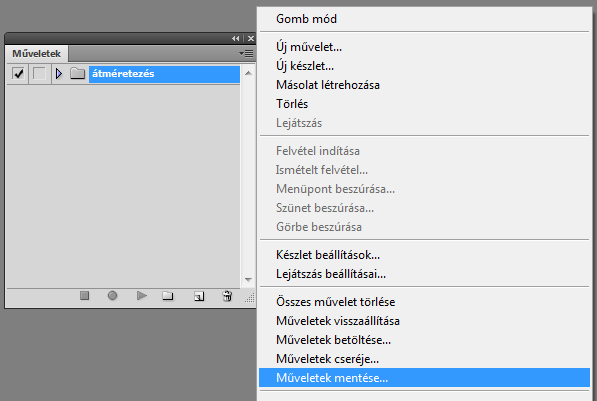Click the create new action icon
The height and width of the screenshot is (401, 597).
click(199, 296)
